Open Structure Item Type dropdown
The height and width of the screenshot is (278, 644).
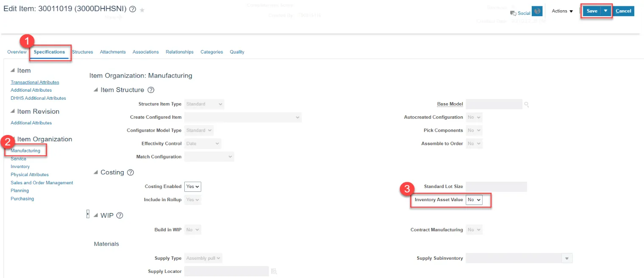tap(204, 104)
